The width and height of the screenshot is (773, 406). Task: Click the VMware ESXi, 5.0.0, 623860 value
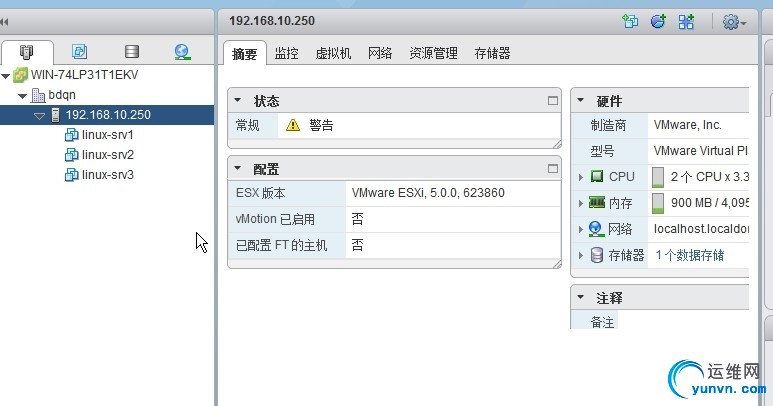point(428,193)
